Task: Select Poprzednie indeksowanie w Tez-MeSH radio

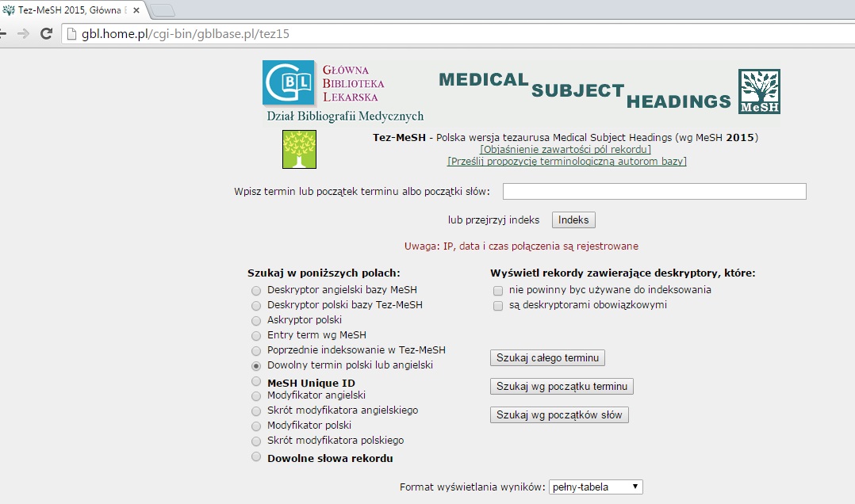Action: pyautogui.click(x=256, y=351)
